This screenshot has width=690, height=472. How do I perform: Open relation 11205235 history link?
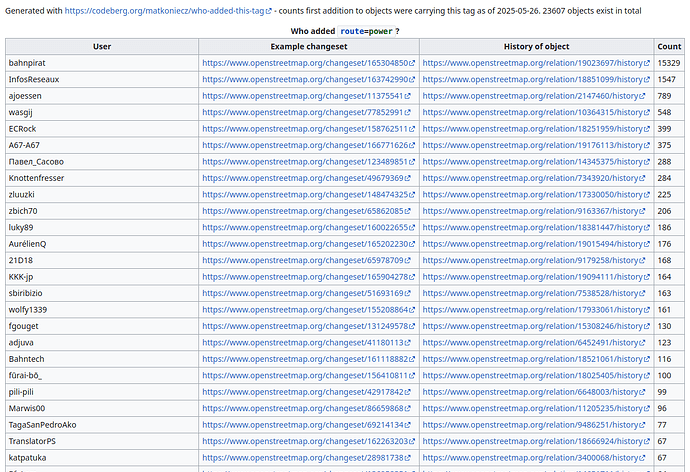536,409
